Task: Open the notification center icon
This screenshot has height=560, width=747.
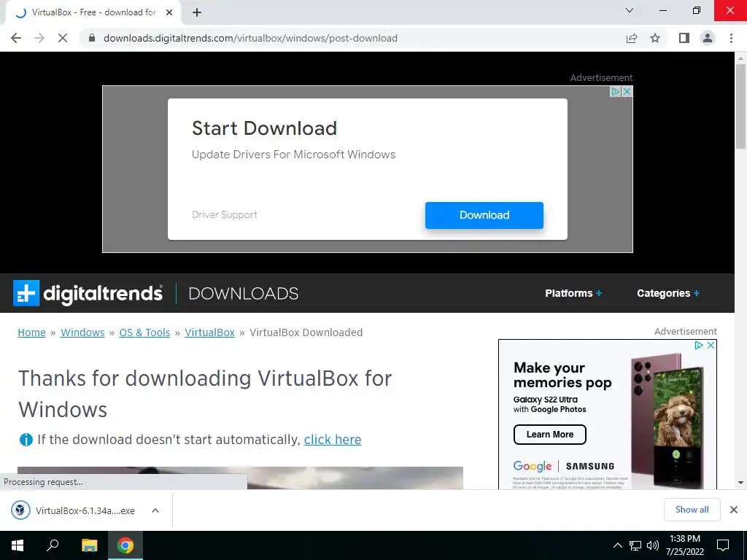Action: [x=723, y=545]
